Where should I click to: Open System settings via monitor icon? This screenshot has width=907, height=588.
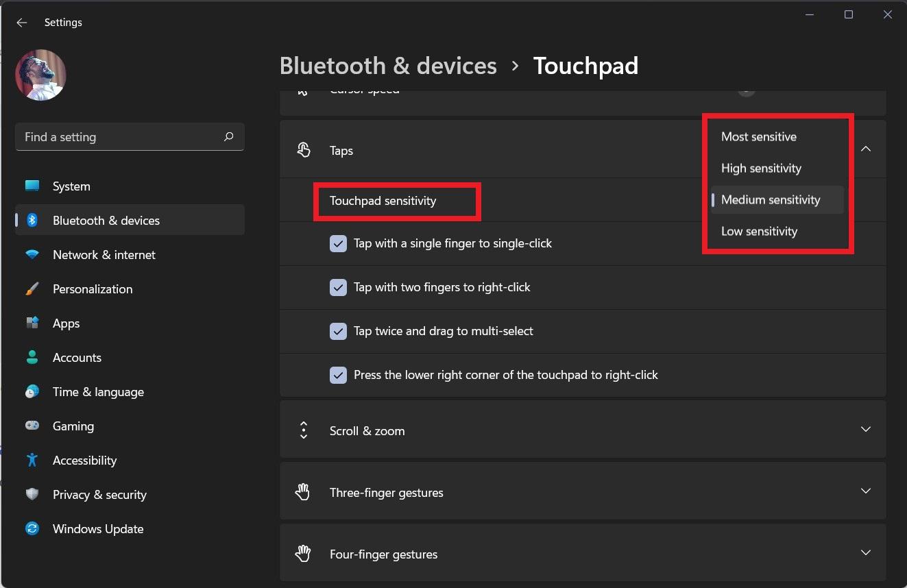[x=32, y=186]
